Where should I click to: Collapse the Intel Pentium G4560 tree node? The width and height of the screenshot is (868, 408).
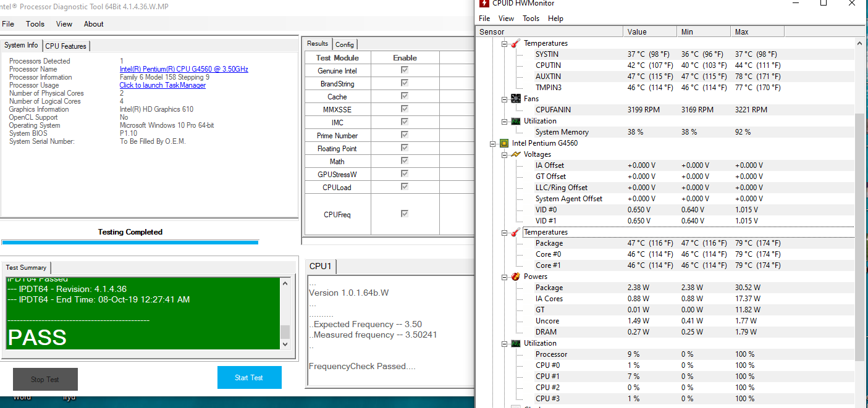[x=493, y=144]
